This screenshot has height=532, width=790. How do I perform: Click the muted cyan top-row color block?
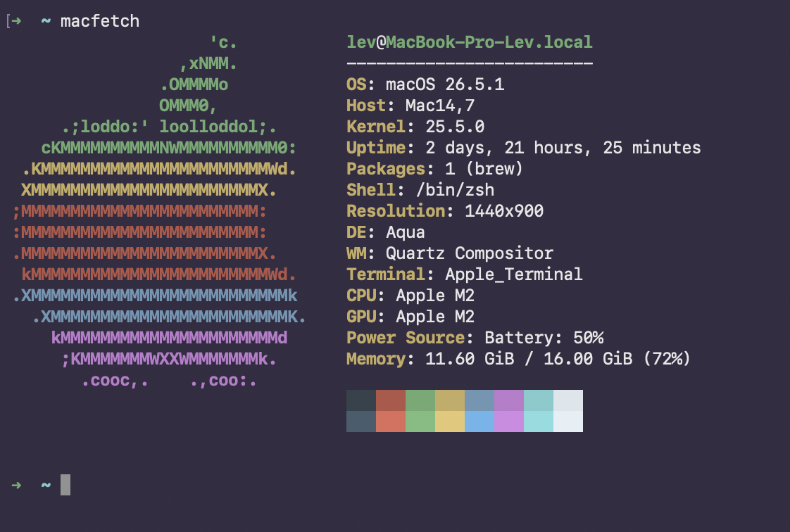point(539,400)
